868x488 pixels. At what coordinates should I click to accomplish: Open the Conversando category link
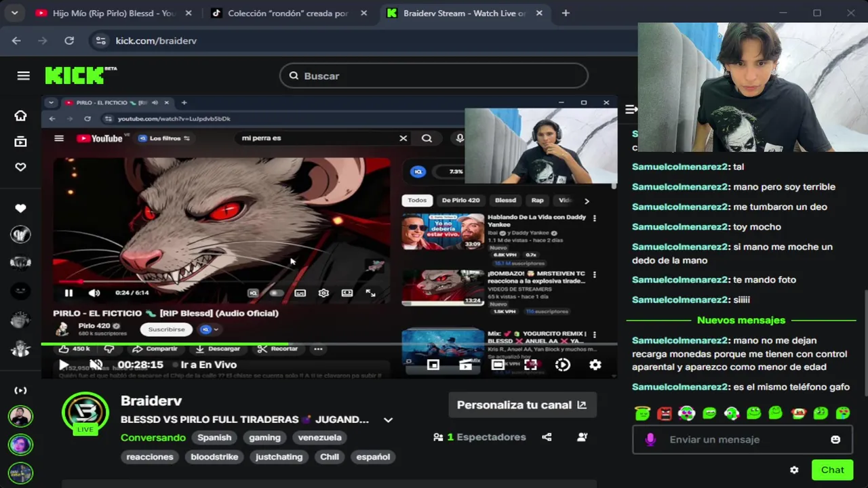tap(153, 437)
